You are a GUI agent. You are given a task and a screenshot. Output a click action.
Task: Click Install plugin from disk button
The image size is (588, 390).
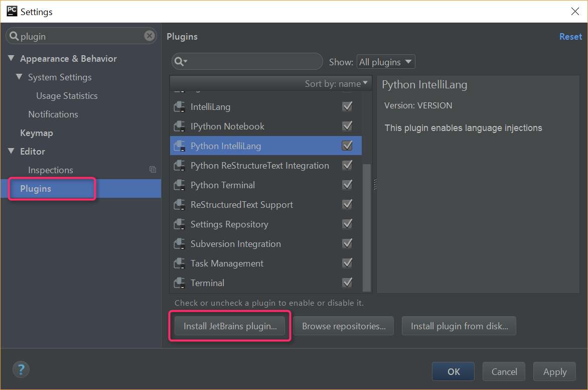pos(459,326)
